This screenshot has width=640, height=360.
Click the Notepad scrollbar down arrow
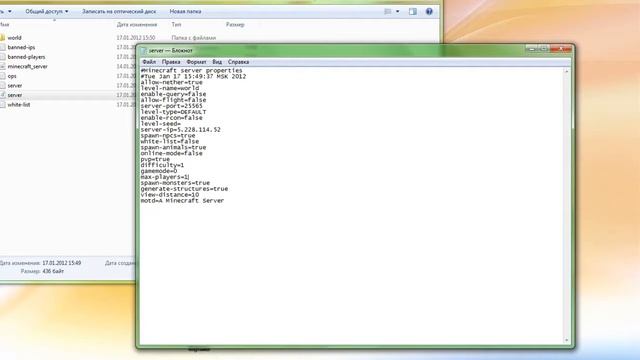pos(567,340)
